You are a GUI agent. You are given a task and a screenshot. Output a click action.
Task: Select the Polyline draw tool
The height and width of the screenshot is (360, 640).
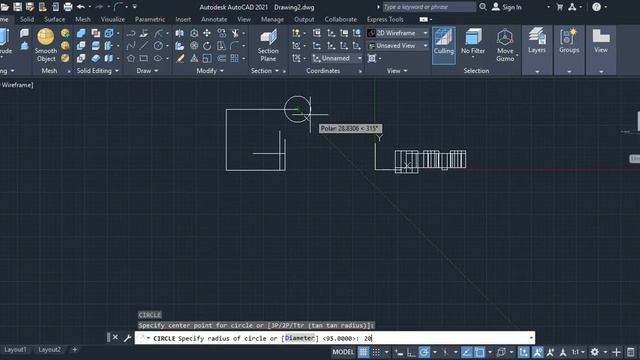pos(131,33)
